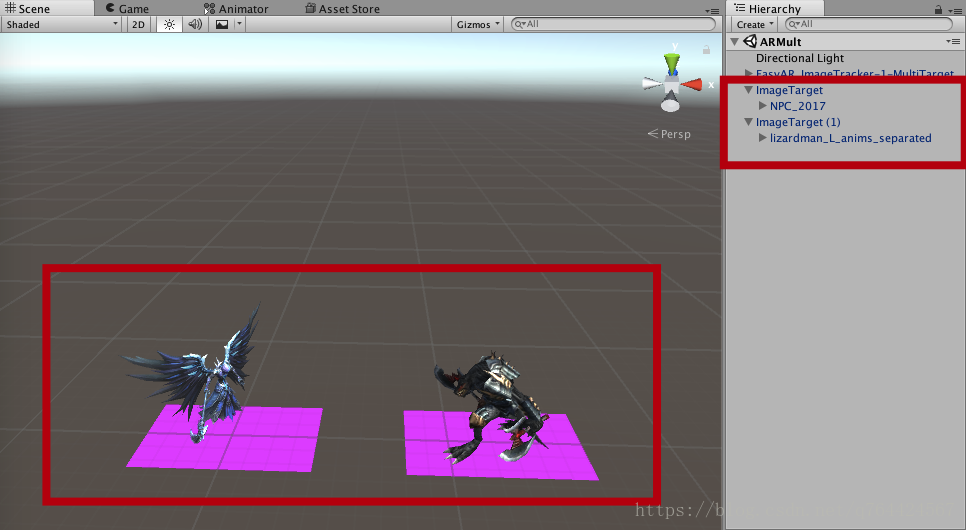Toggle Persp projection mode label

tap(669, 134)
